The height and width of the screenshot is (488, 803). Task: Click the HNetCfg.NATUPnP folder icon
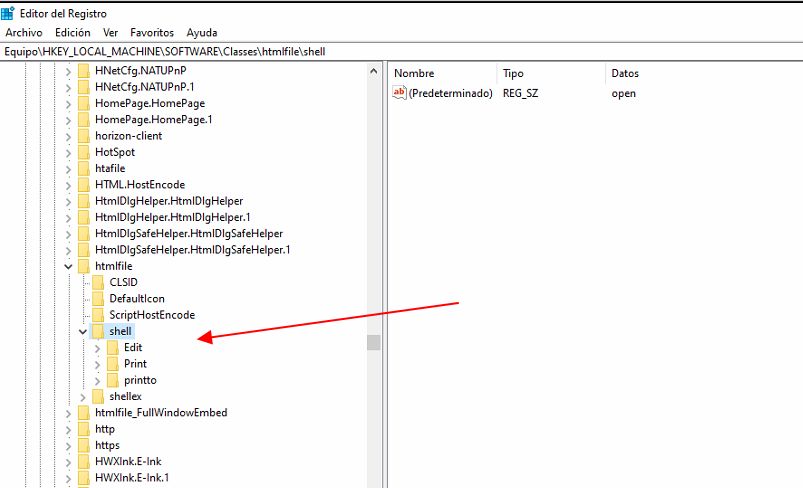click(83, 71)
